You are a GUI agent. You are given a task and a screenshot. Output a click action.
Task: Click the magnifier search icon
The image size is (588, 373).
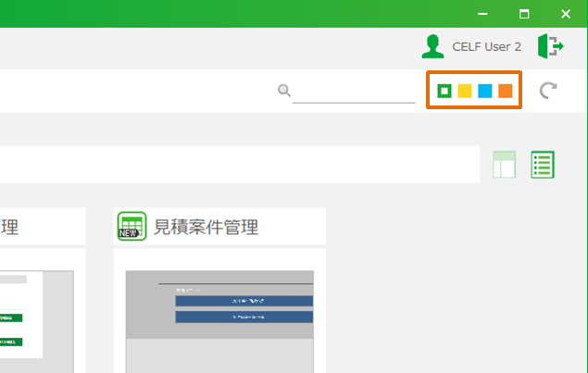point(284,90)
